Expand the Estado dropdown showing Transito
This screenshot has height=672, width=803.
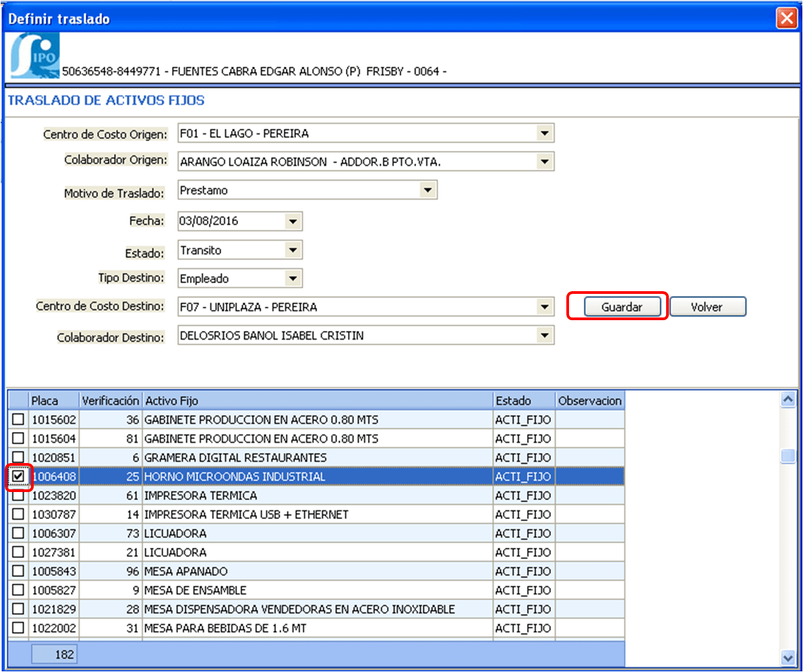pos(293,250)
